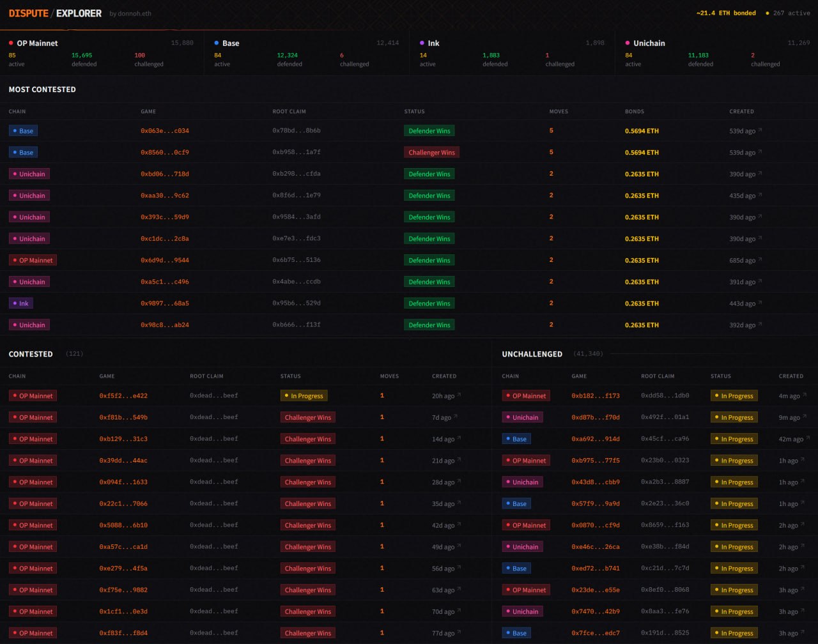Click the Dispute Explorer logo
Viewport: 818px width, 644px height.
(x=55, y=13)
